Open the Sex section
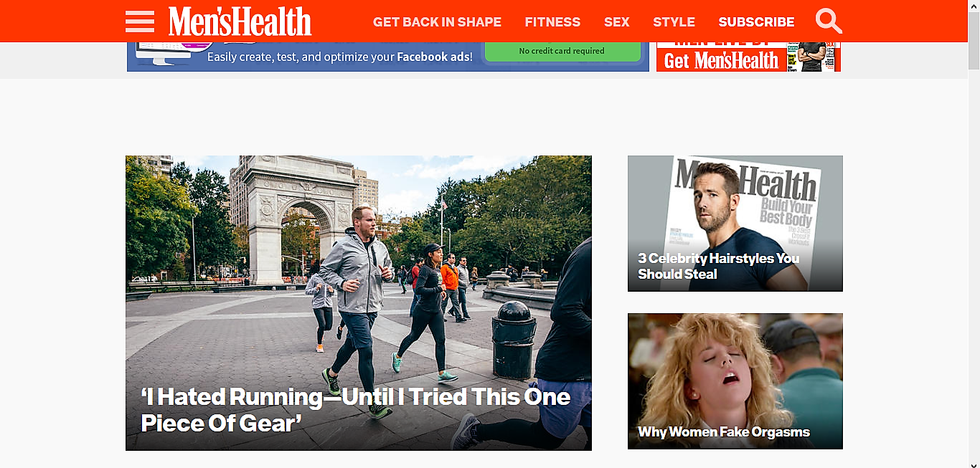The width and height of the screenshot is (980, 468). click(x=617, y=22)
